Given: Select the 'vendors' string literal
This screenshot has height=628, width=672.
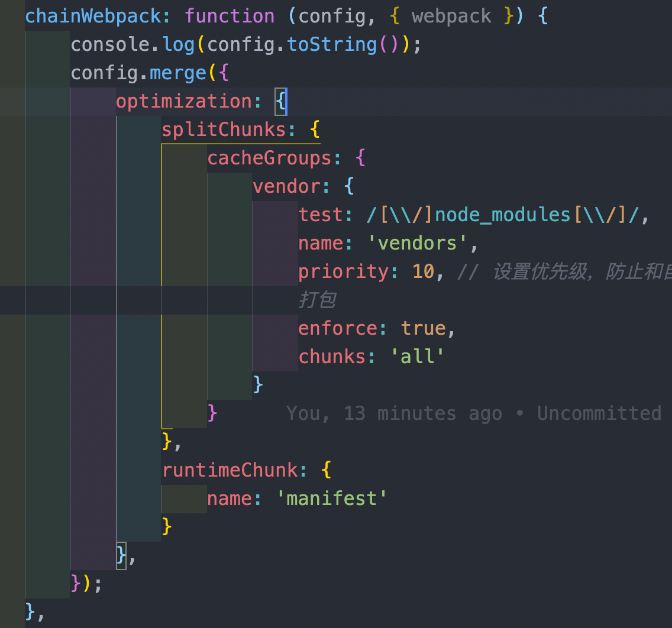Looking at the screenshot, I should 417,242.
